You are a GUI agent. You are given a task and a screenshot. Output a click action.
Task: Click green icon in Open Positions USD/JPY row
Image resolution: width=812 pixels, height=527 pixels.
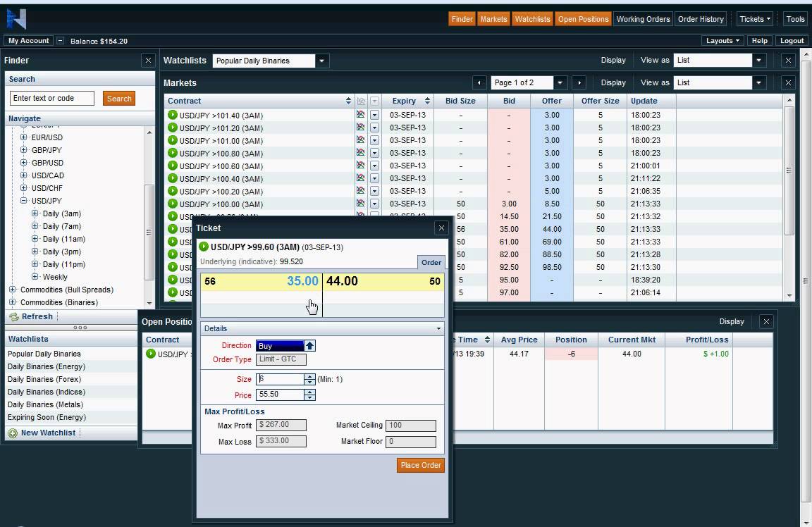point(151,354)
